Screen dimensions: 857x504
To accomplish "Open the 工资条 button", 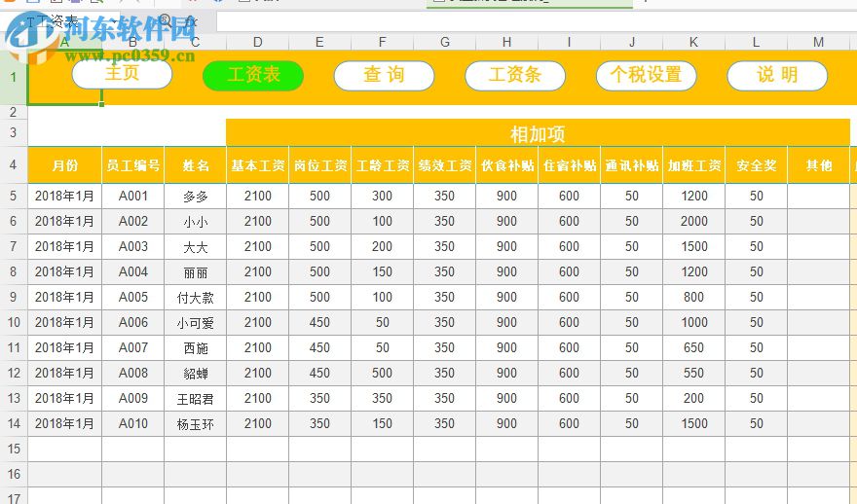I will pyautogui.click(x=515, y=75).
